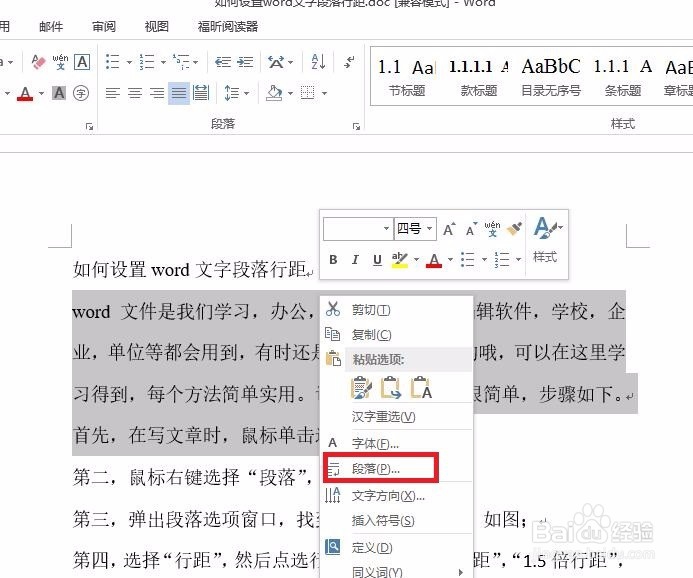The image size is (693, 578).
Task: Open the Font group dialog launcher
Action: (89, 127)
